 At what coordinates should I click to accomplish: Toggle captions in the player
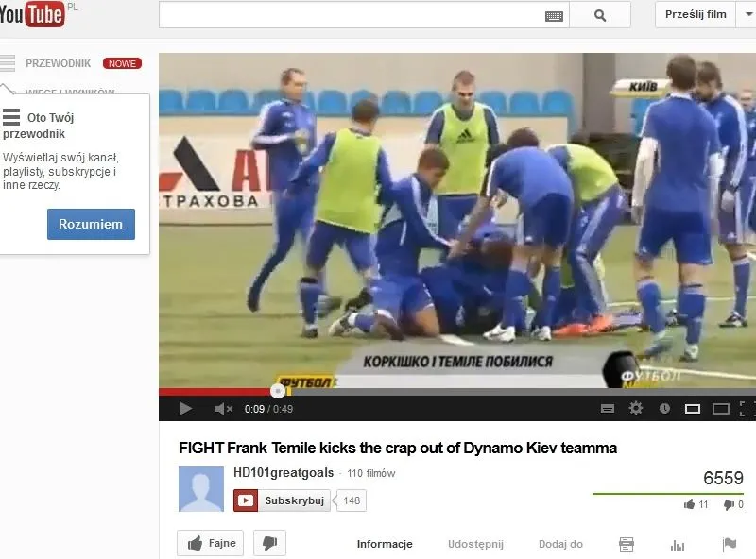tap(608, 409)
